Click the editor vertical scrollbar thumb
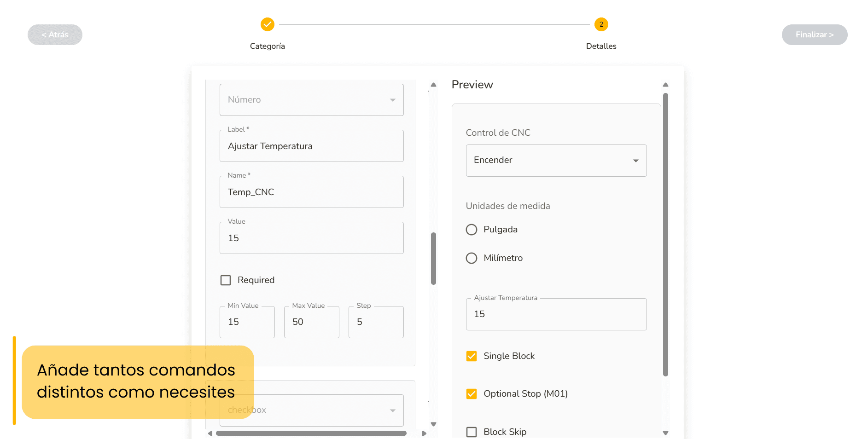 coord(433,259)
